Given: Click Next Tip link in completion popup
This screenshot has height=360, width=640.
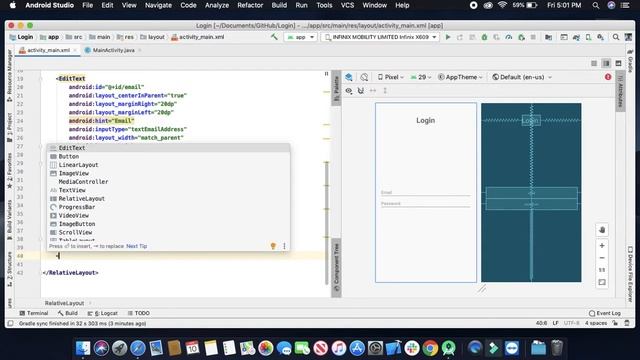Looking at the screenshot, I should click(136, 246).
